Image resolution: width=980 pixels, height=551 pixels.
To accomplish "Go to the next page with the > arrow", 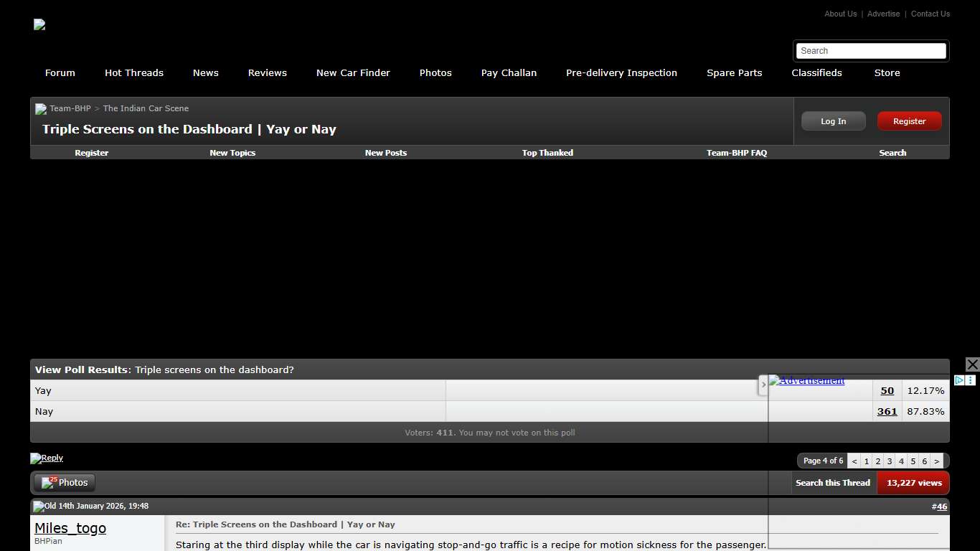I will pos(936,461).
